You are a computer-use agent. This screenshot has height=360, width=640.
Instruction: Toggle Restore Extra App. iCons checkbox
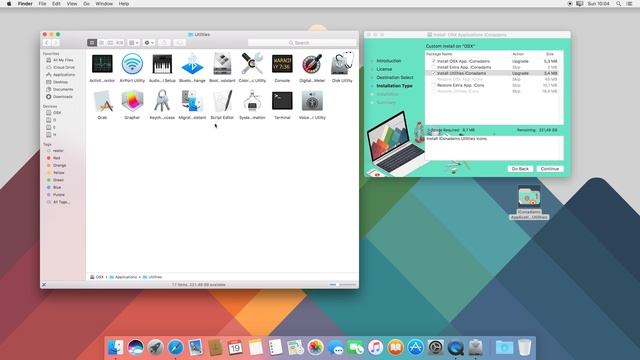[433, 85]
